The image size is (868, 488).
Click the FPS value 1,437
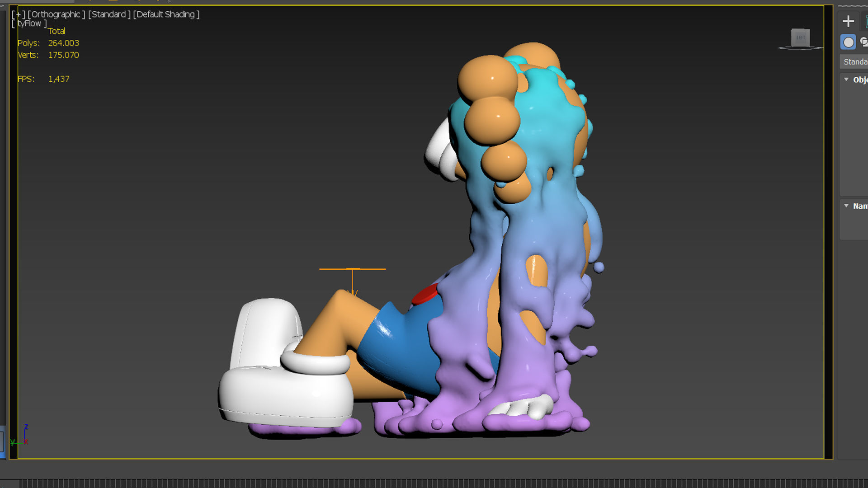(x=59, y=79)
